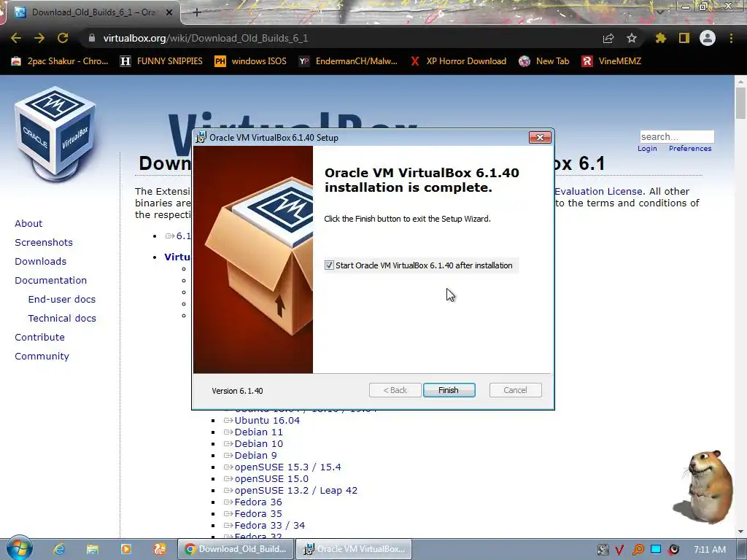
Task: Click the address bar URL
Action: [205, 38]
